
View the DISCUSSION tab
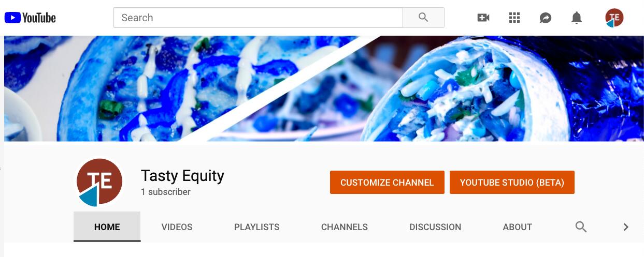point(435,226)
